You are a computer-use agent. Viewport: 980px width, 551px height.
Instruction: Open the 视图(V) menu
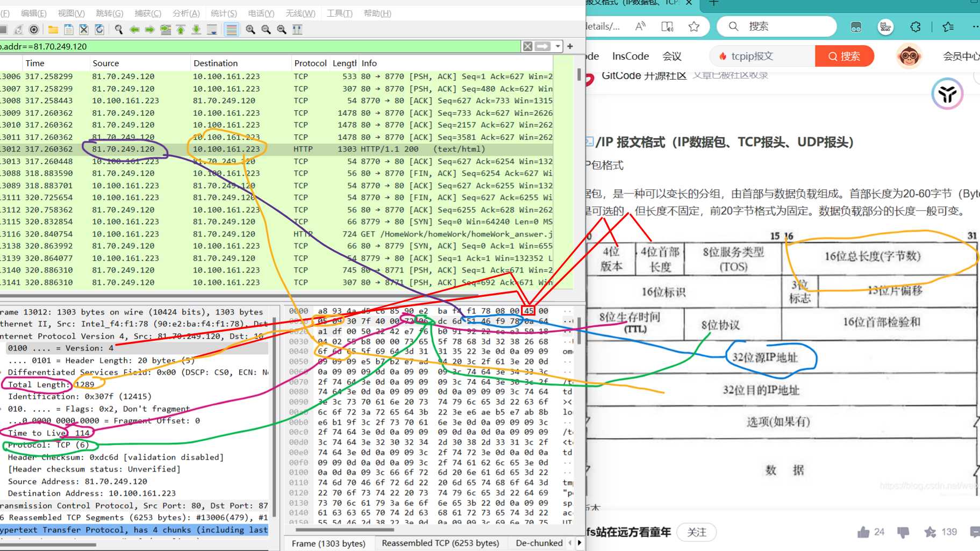coord(71,13)
